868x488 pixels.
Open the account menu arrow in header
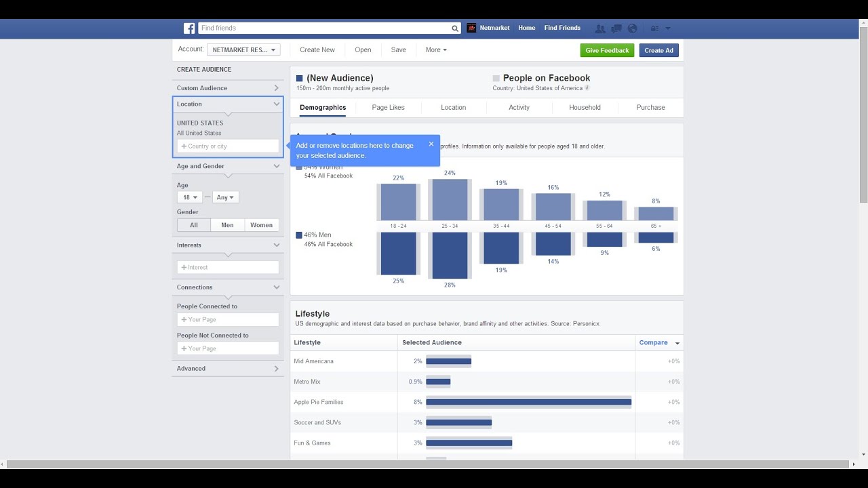(x=668, y=28)
